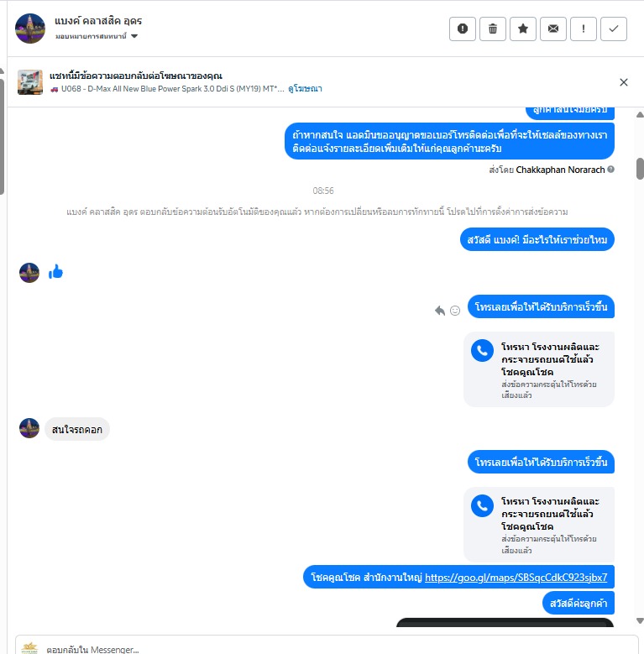Image resolution: width=644 pixels, height=654 pixels.
Task: Click into the Messenger reply input field
Action: tap(327, 648)
